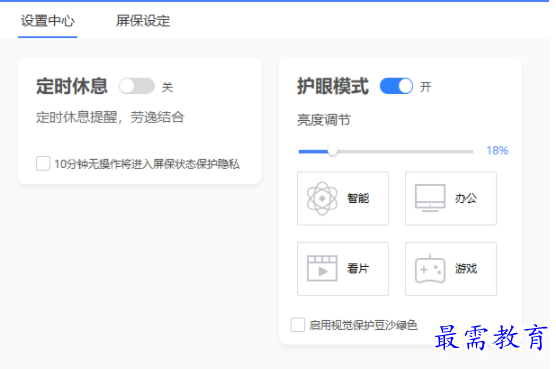Check 启用视觉保护豆沙绿色 option
Viewport: 556px width, 369px height.
click(298, 325)
